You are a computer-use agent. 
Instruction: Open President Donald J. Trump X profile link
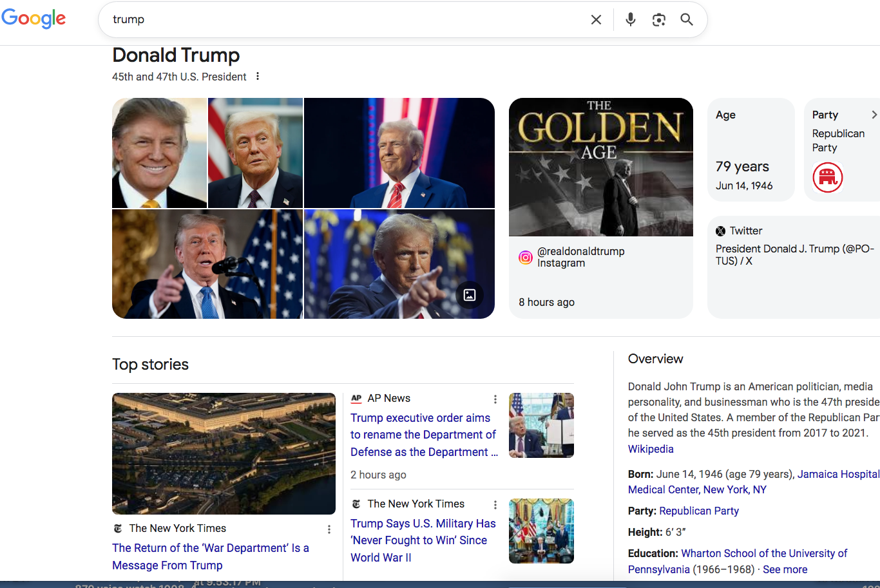[795, 254]
